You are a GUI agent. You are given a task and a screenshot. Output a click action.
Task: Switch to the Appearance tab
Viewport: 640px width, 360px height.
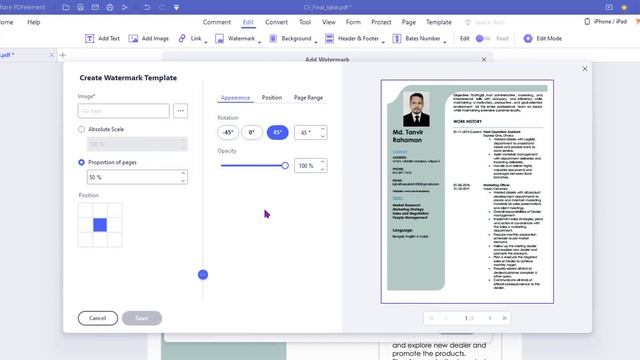[235, 98]
